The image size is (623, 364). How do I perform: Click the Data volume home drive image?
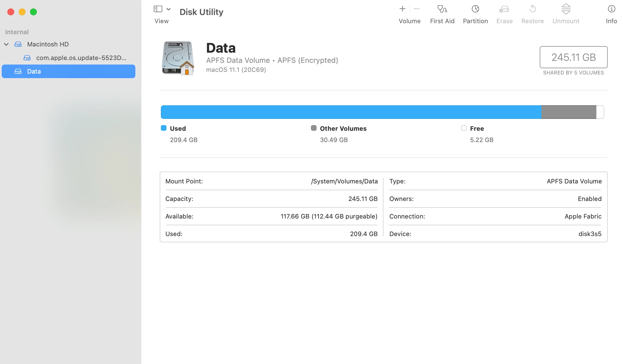click(178, 58)
